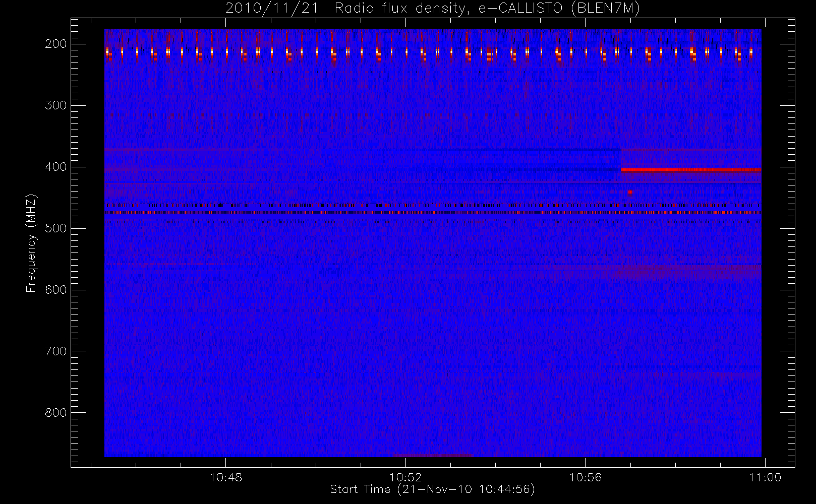The image size is (816, 504).
Task: Click the 300 frequency tick label
Action: coord(56,105)
